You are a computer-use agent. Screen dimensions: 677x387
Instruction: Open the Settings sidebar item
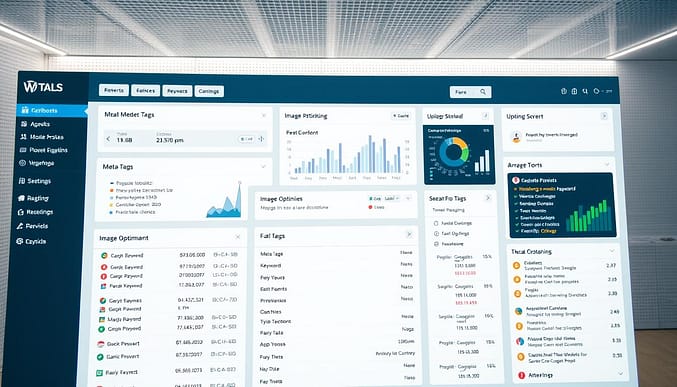(35, 181)
